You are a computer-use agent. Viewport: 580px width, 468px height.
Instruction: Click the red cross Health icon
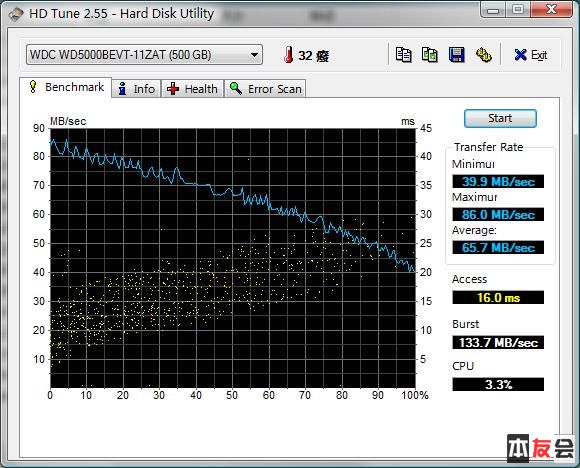(173, 89)
